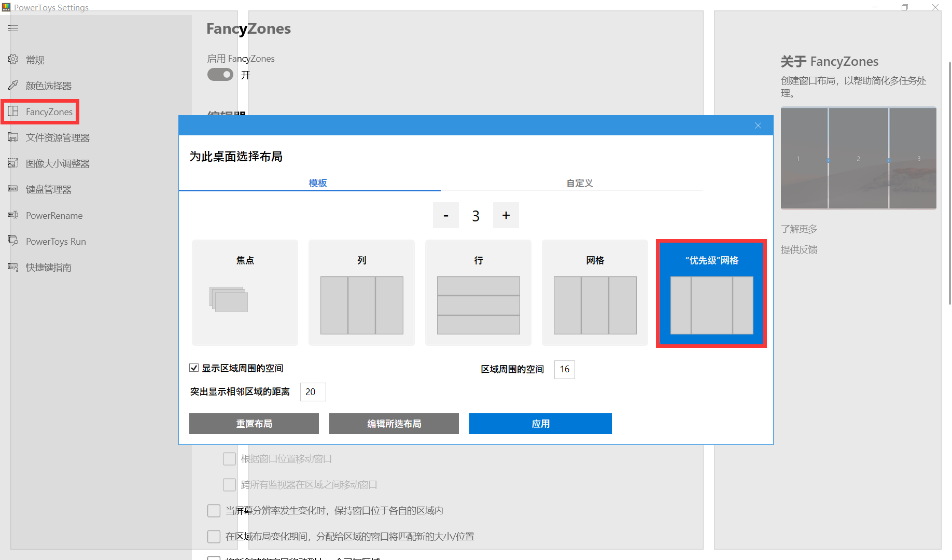
Task: Select the 网格 grid layout template
Action: tap(595, 292)
